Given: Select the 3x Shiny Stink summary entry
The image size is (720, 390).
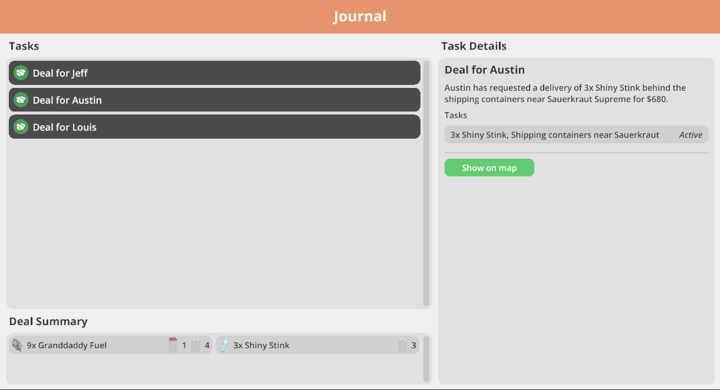Looking at the screenshot, I should coord(317,345).
